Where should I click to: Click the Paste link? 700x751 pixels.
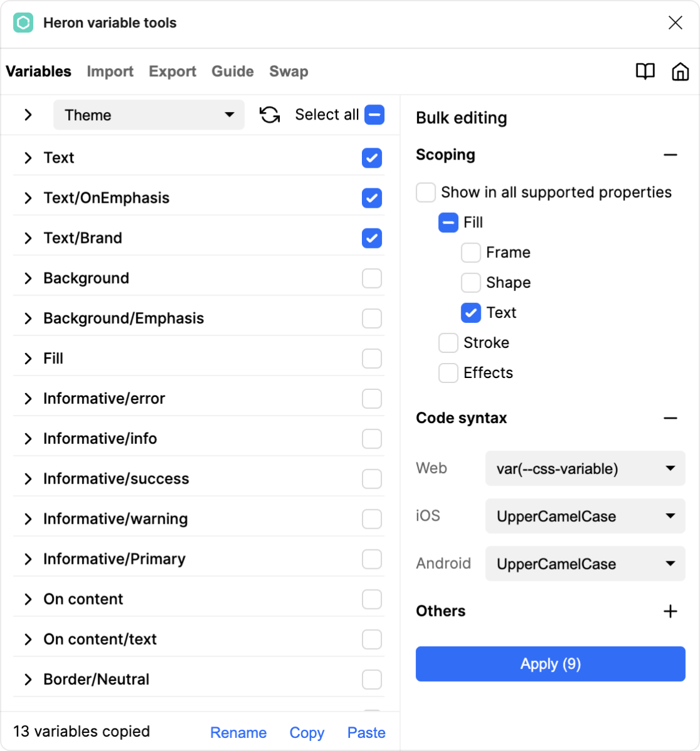pos(366,733)
